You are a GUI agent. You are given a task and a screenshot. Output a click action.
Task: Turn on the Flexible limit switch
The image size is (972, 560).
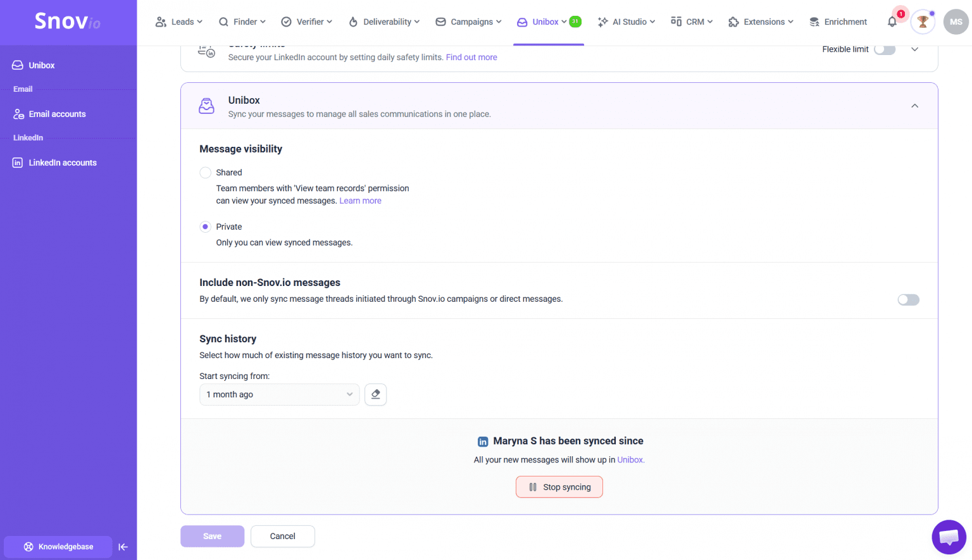[x=885, y=49]
